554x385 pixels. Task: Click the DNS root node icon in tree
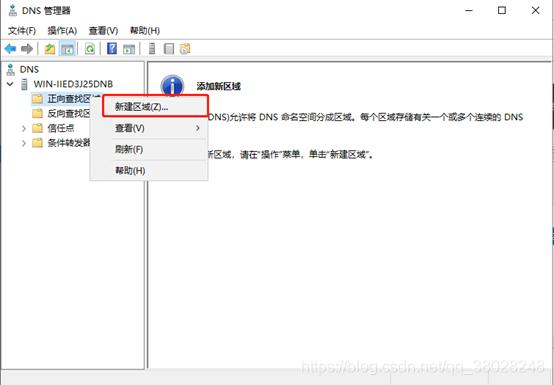pos(11,69)
